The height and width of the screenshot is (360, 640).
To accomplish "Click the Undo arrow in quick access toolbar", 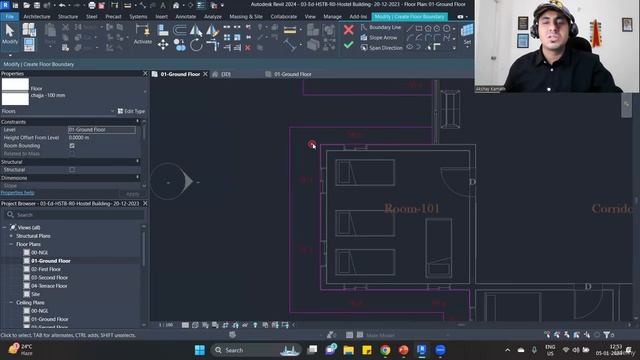I will (x=62, y=5).
